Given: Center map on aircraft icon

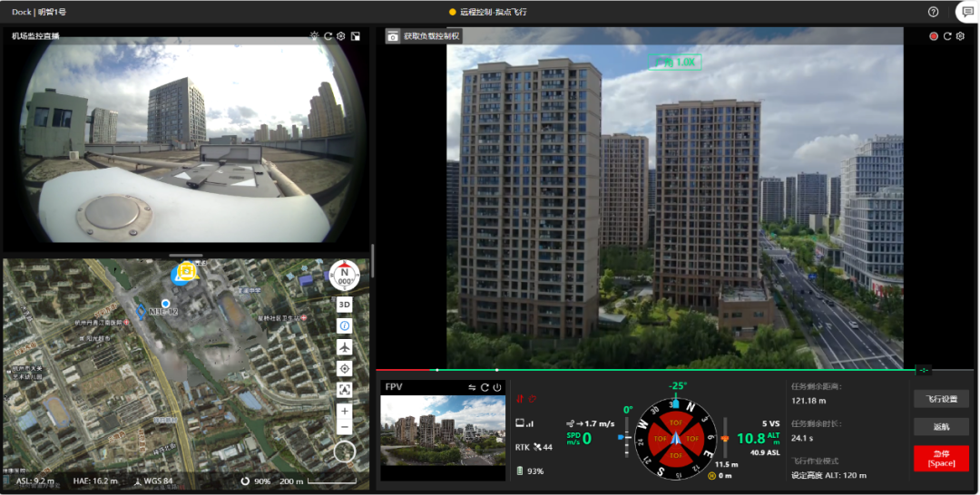Looking at the screenshot, I should tap(345, 347).
